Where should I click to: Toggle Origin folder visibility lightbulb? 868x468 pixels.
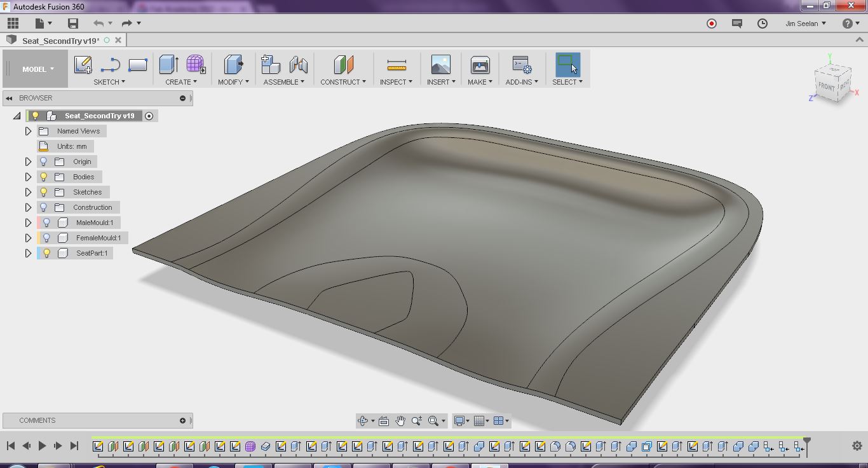pyautogui.click(x=44, y=162)
